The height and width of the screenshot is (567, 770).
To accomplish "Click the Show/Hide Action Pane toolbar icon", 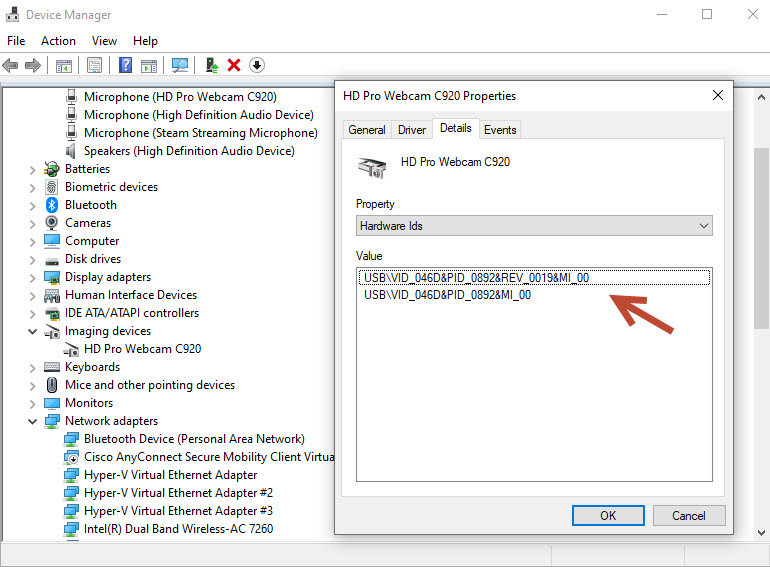I will (149, 65).
